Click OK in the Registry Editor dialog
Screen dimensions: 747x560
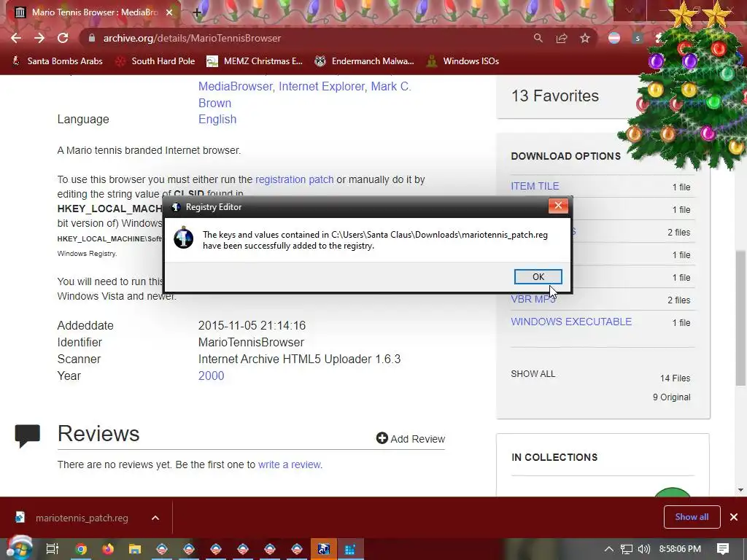(538, 276)
